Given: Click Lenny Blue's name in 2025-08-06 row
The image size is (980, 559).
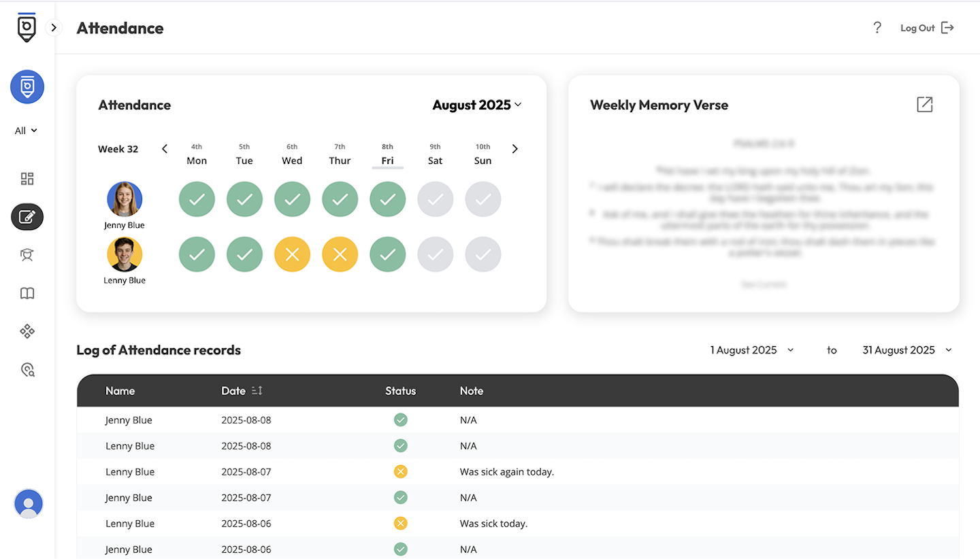Looking at the screenshot, I should pos(130,524).
